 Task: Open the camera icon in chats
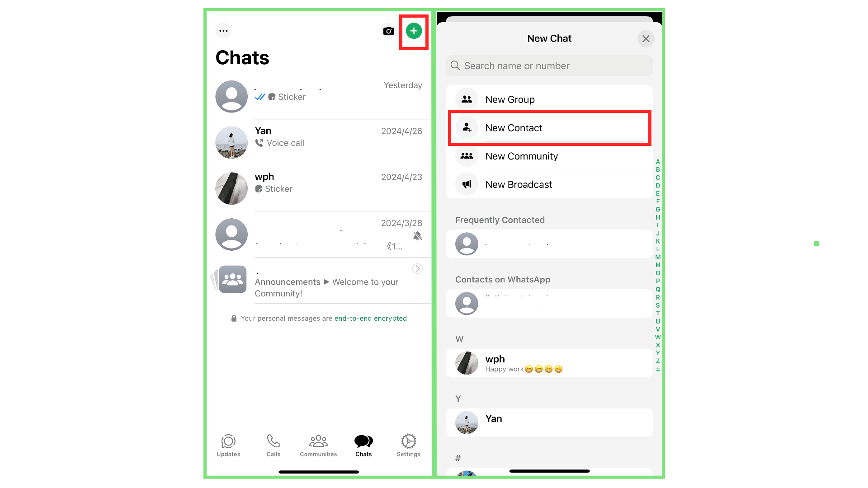coord(388,31)
